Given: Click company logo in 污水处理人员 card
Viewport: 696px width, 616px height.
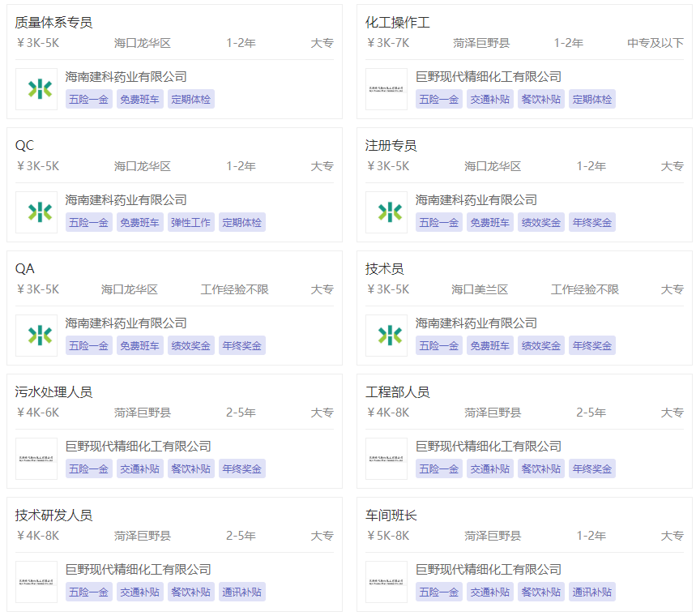Looking at the screenshot, I should point(36,459).
